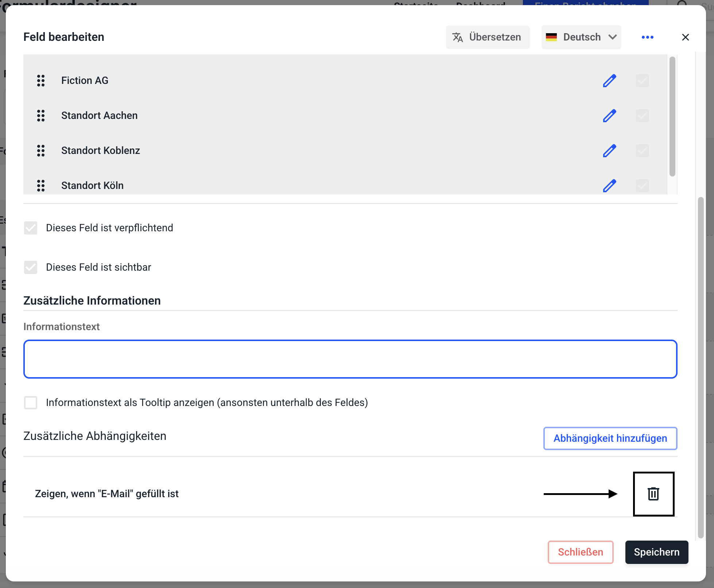Click Abhängigkeit hinzufügen
This screenshot has width=714, height=588.
point(610,438)
